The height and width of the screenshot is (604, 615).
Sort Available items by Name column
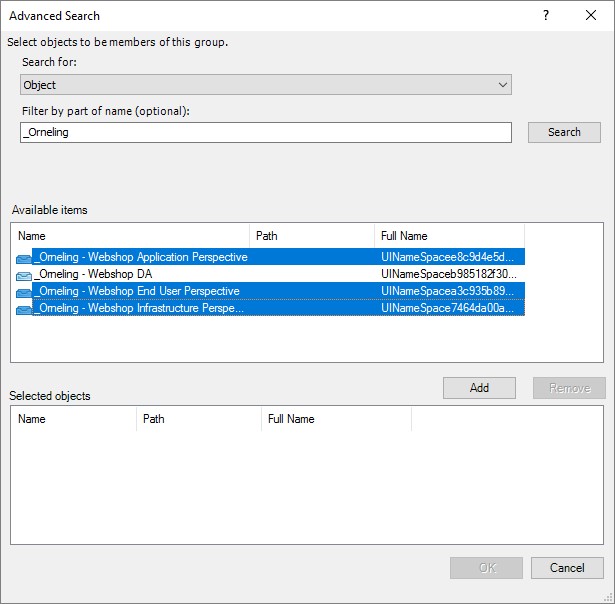130,236
